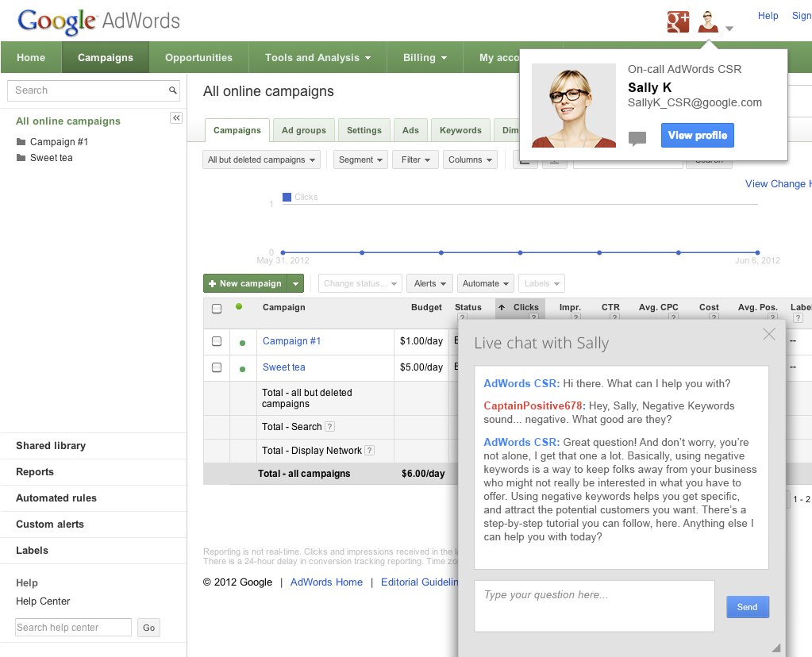Toggle the blue Clicks legend box on chart
The width and height of the screenshot is (812, 657).
[x=287, y=197]
